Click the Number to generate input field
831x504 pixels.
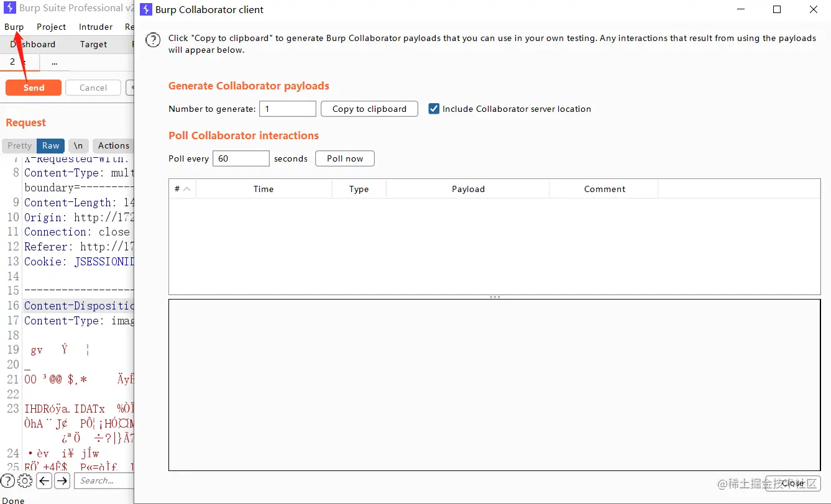pos(288,109)
